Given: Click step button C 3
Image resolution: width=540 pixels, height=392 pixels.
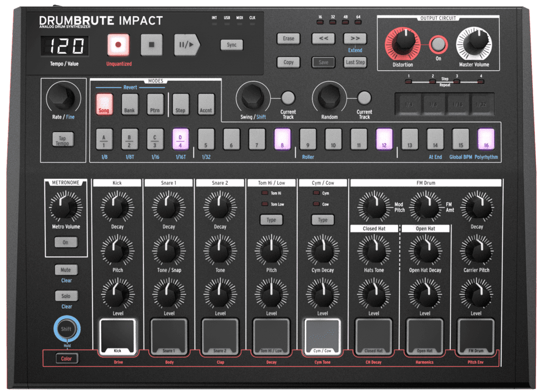Looking at the screenshot, I should 155,139.
